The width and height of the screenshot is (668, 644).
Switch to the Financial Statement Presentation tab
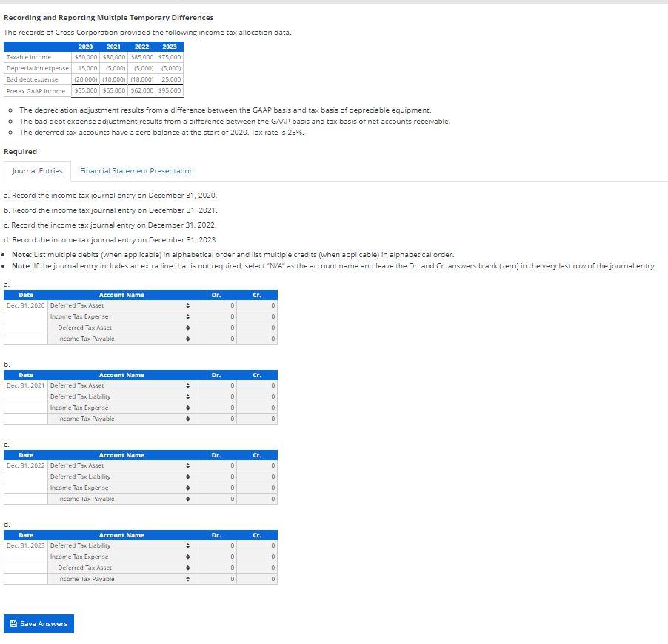136,170
